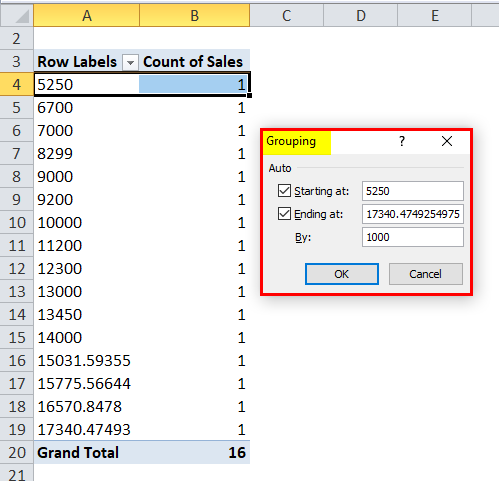Select the cell containing 12300

(x=87, y=269)
